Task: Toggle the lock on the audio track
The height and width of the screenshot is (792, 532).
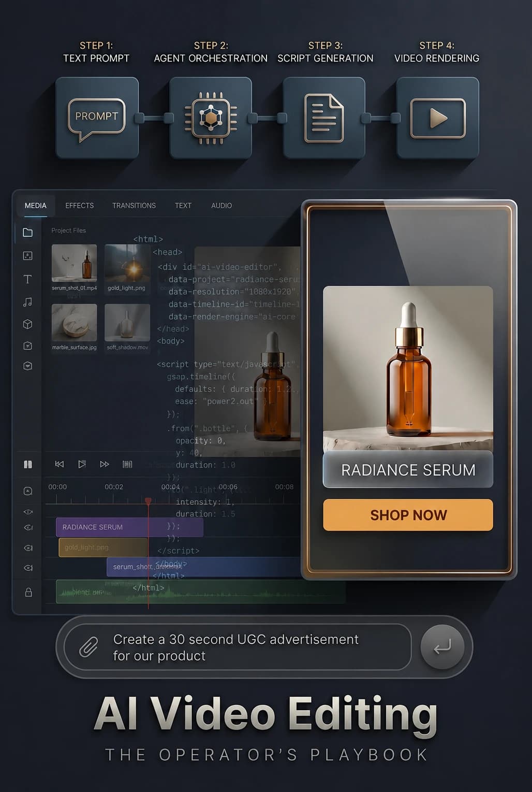Action: [28, 592]
